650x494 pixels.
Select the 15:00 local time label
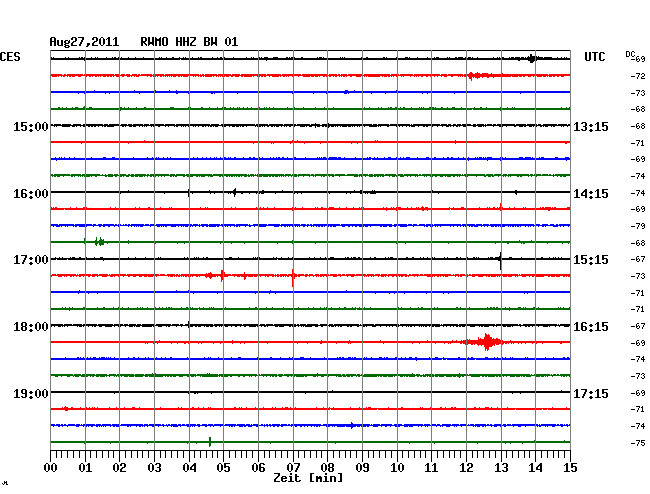click(x=31, y=126)
